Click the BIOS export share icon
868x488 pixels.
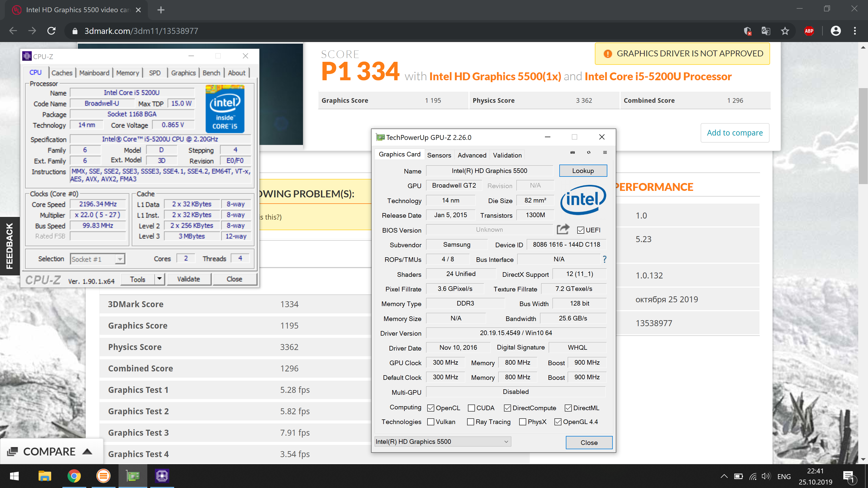click(x=563, y=229)
